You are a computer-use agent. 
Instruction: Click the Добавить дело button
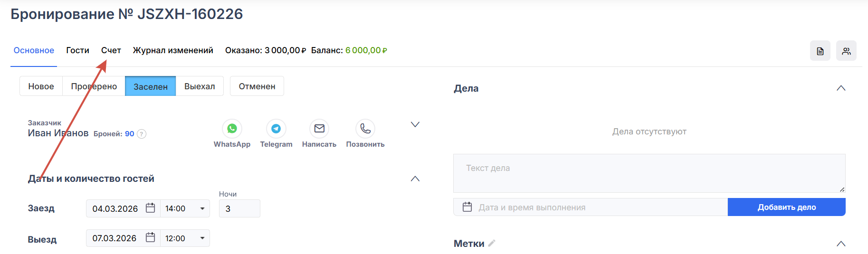pos(786,207)
